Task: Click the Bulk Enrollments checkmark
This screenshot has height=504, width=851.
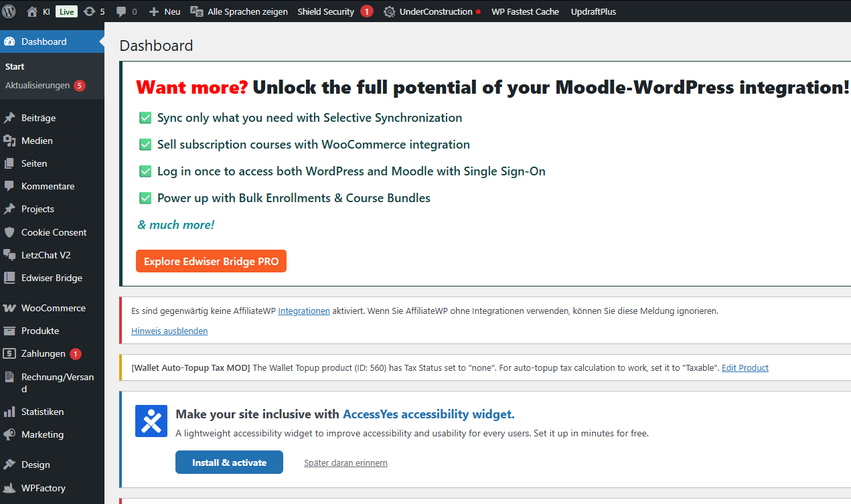Action: tap(145, 198)
